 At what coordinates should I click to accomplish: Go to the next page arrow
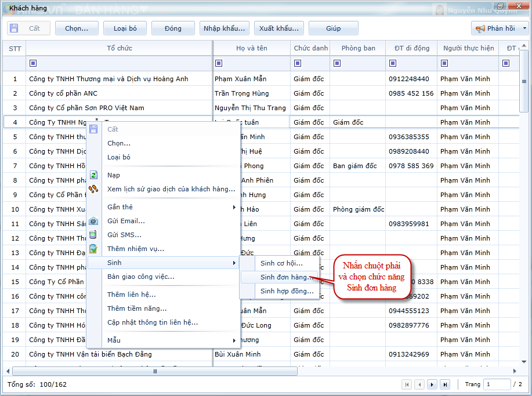(432, 384)
